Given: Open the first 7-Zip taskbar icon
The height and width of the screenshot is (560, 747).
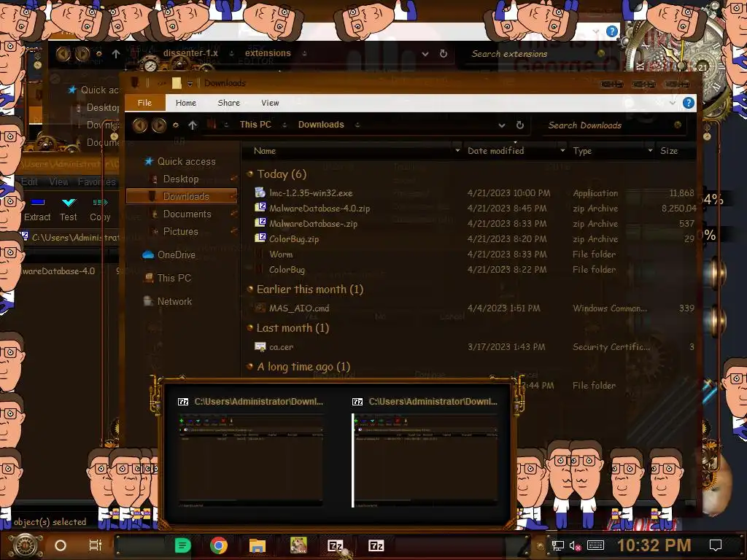Looking at the screenshot, I should (335, 545).
